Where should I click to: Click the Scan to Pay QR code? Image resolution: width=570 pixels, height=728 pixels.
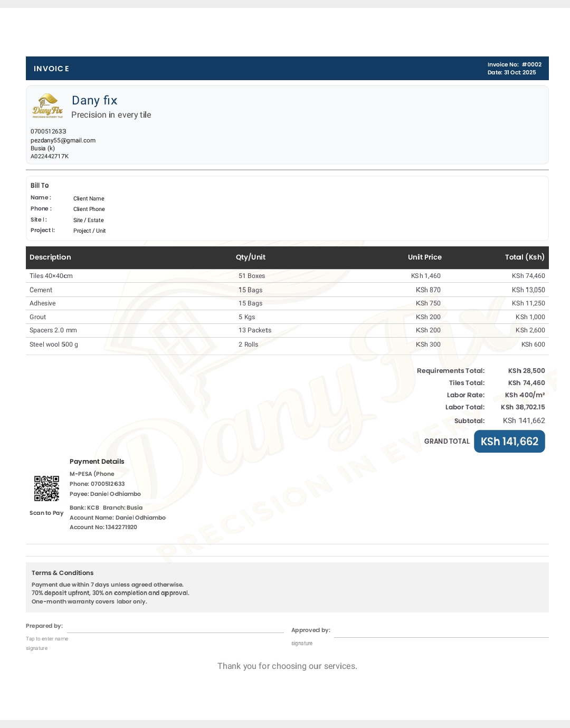(x=46, y=488)
